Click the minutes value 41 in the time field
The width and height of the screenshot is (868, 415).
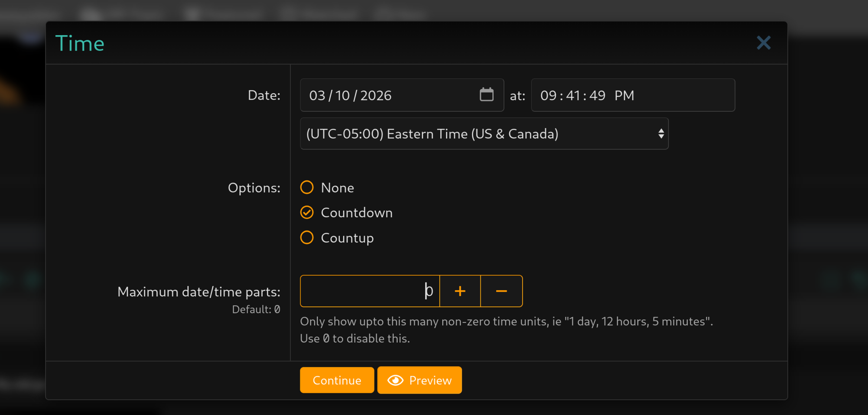coord(573,95)
